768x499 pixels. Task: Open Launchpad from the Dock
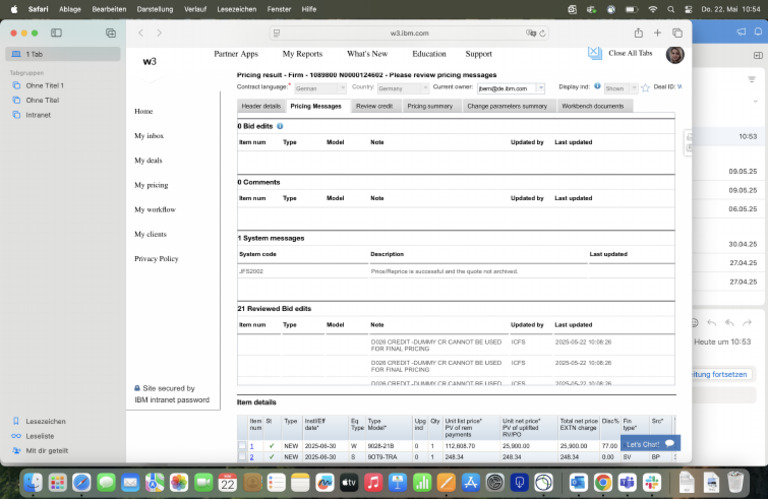tap(58, 483)
